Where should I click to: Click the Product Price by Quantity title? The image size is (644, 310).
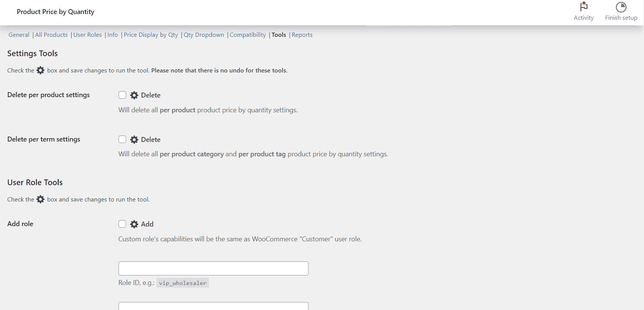(55, 12)
